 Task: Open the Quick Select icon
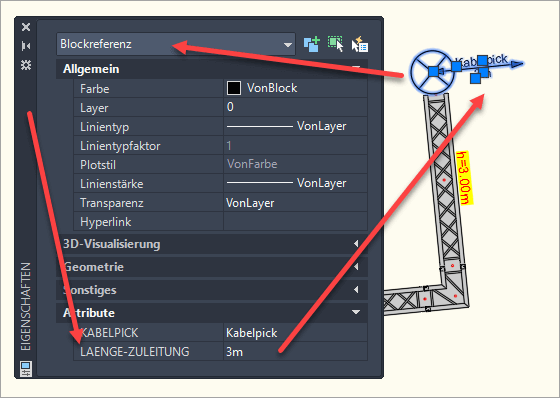pyautogui.click(x=360, y=44)
